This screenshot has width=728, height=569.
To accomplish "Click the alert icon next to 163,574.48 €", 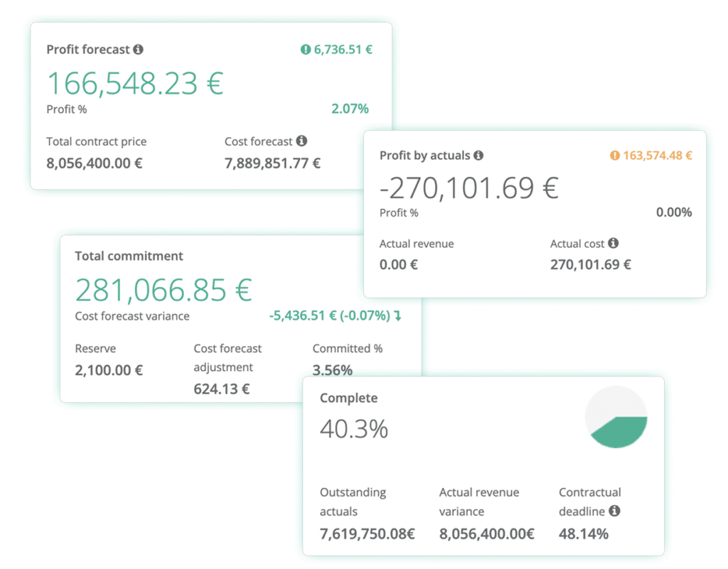I will [616, 155].
